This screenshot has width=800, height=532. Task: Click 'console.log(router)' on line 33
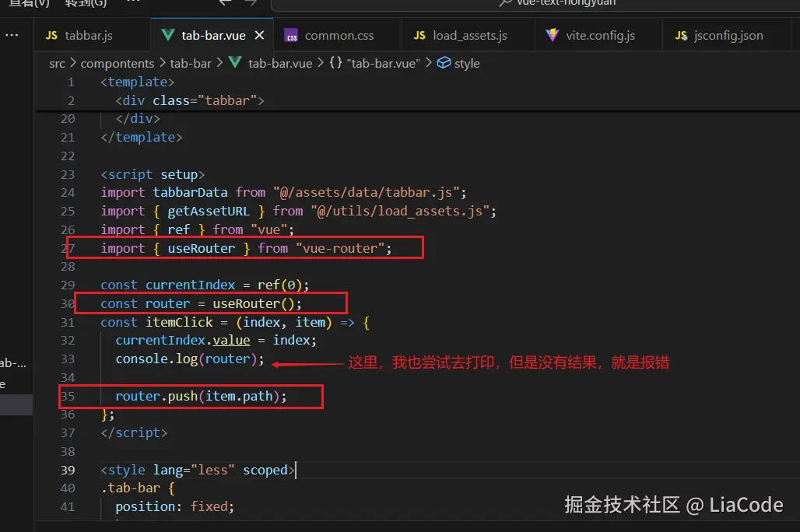[186, 359]
